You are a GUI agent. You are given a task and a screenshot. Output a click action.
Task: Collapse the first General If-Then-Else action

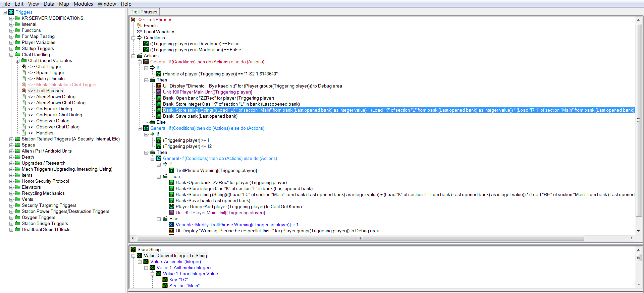point(140,62)
